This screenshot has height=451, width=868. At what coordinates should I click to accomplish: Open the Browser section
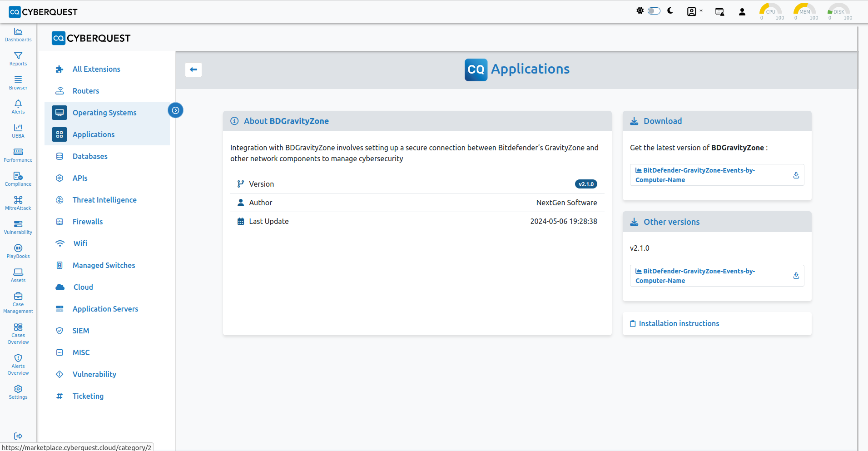[x=18, y=83]
